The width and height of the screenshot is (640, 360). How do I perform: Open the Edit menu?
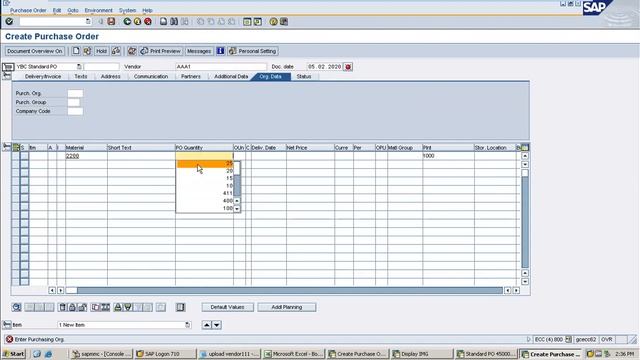57,10
